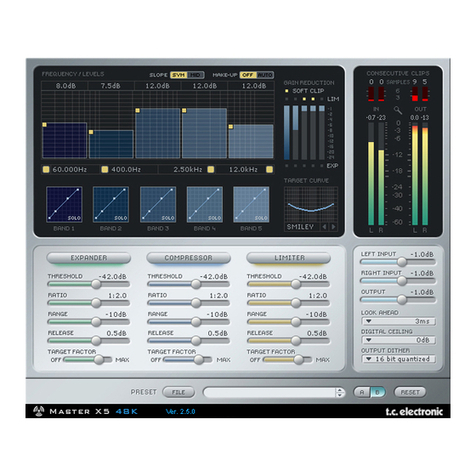Screen dimensions: 476x476
Task: Set slope mode to MID
Action: click(195, 75)
